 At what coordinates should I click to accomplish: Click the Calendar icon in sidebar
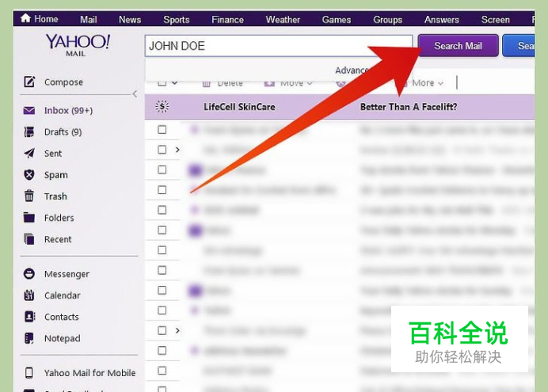pos(29,295)
